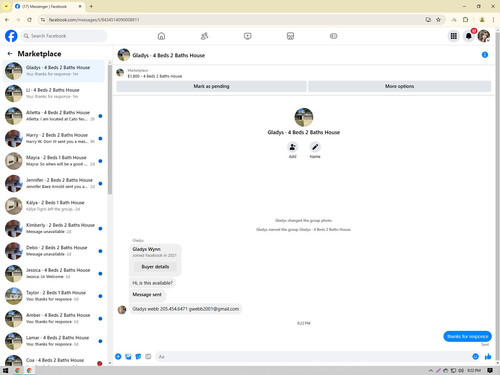Click the browser back arrow
500x375 pixels.
point(7,20)
